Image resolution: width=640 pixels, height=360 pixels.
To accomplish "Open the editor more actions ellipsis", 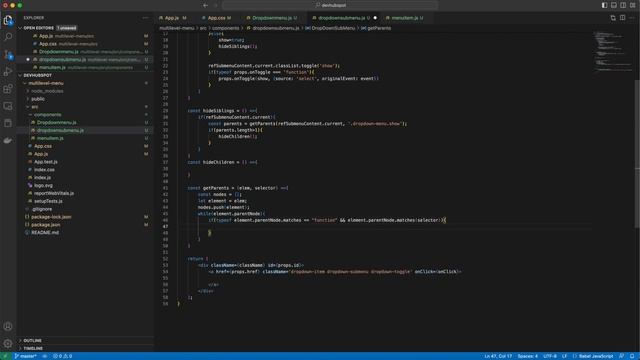I will tap(632, 18).
